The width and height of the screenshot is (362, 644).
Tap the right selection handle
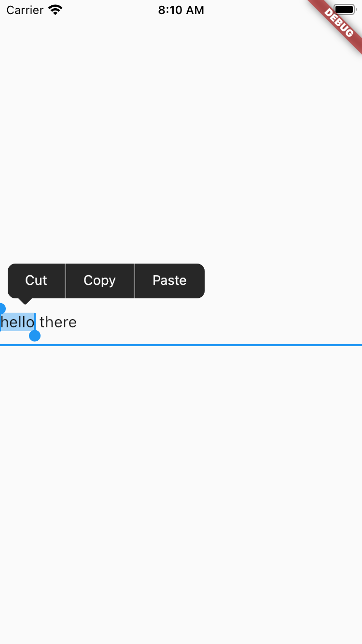pos(35,336)
